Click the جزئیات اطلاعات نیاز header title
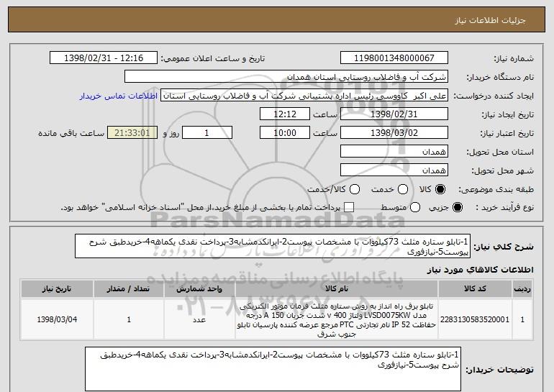This screenshot has height=392, width=554. 490,20
